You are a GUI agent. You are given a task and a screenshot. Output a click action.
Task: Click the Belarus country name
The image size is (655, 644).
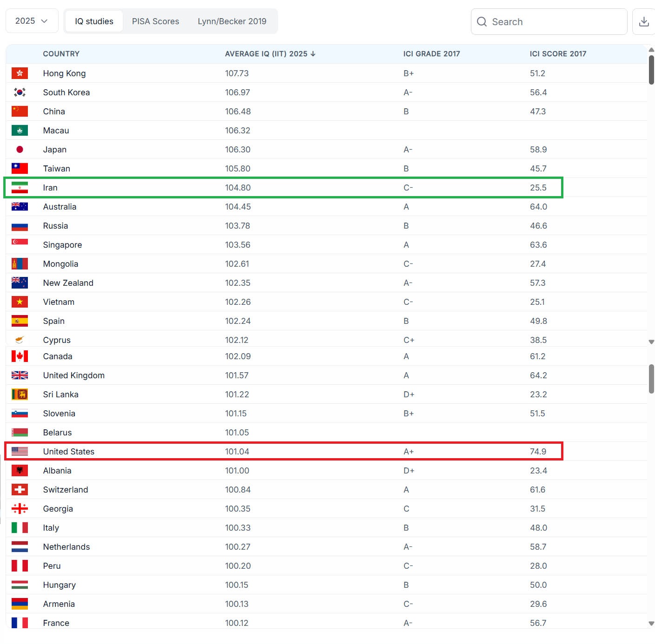point(57,433)
